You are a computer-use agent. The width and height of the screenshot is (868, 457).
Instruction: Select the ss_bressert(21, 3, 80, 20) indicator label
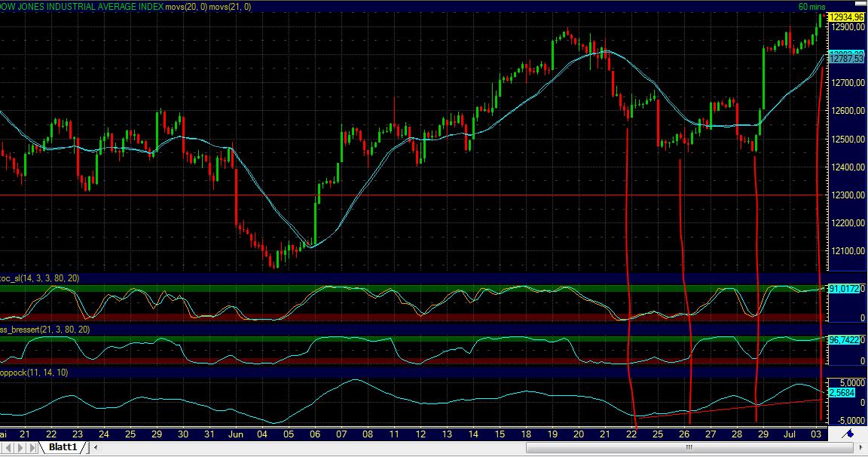[44, 330]
